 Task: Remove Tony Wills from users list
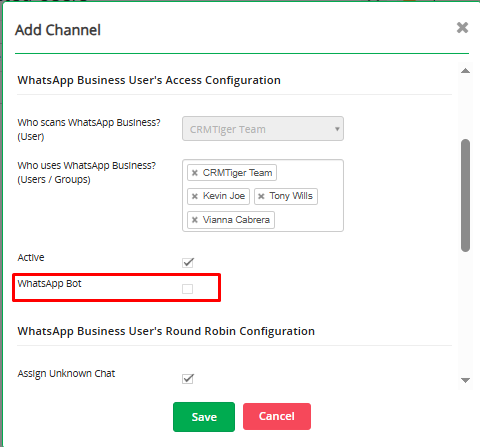coord(261,196)
